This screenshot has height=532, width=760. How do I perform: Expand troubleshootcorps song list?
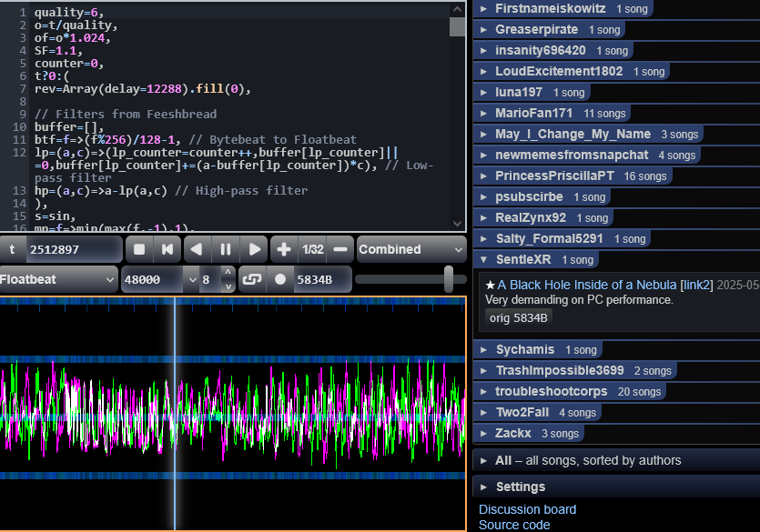coord(550,391)
